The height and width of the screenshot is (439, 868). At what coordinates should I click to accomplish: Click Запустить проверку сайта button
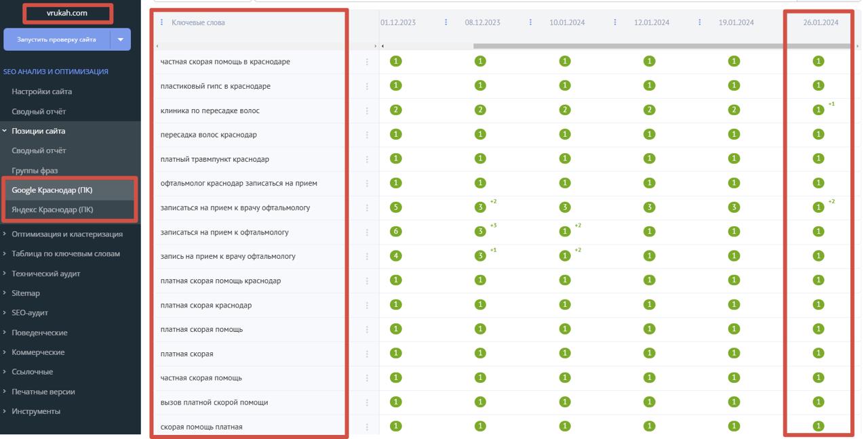[x=56, y=39]
